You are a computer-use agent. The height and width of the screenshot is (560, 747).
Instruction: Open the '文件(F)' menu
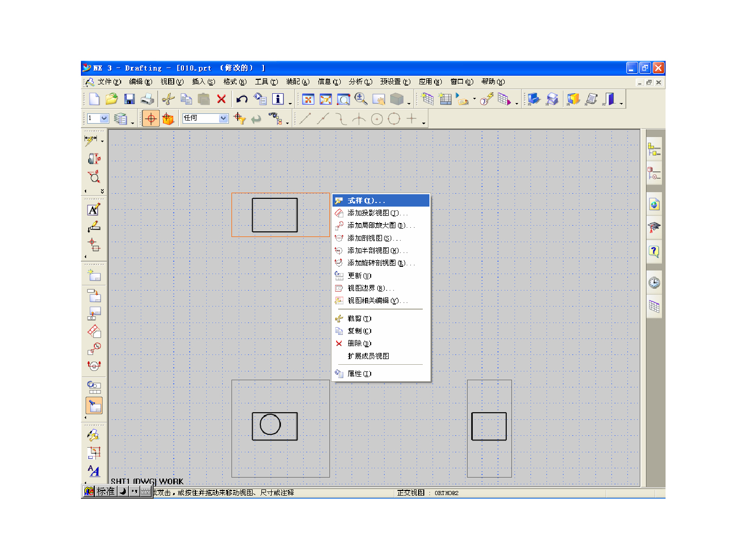tap(109, 81)
